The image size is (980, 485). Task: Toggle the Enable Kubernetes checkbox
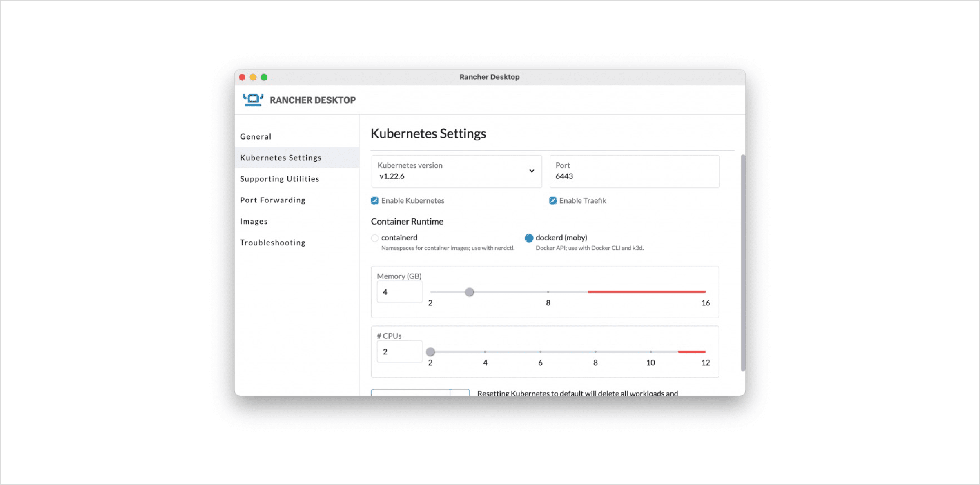tap(374, 200)
